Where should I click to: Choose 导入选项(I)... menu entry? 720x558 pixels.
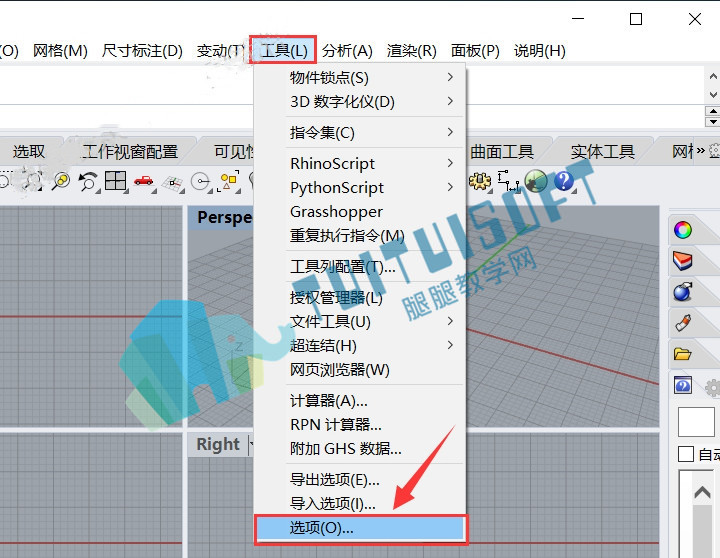359,504
